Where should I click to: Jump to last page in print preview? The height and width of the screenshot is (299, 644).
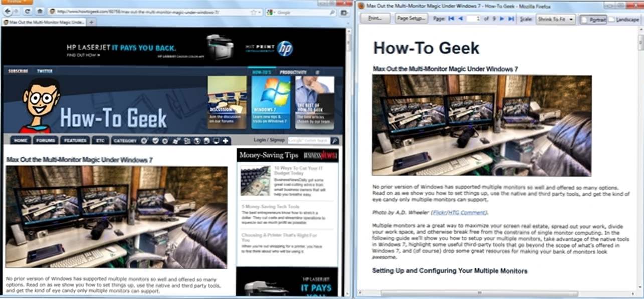[511, 19]
